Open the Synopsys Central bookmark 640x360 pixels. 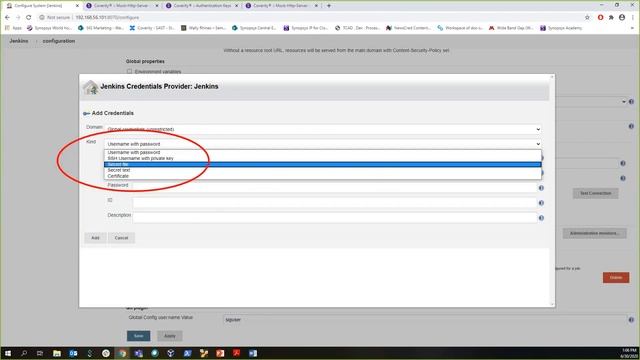254,28
